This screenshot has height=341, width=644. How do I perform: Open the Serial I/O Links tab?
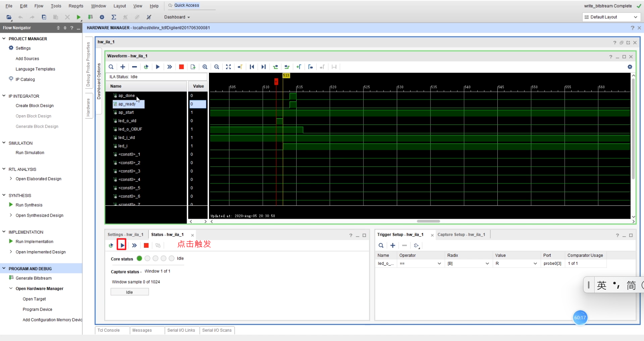[x=181, y=330]
